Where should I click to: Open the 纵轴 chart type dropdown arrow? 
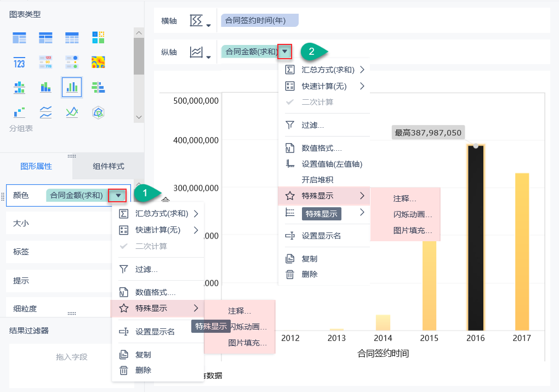209,57
